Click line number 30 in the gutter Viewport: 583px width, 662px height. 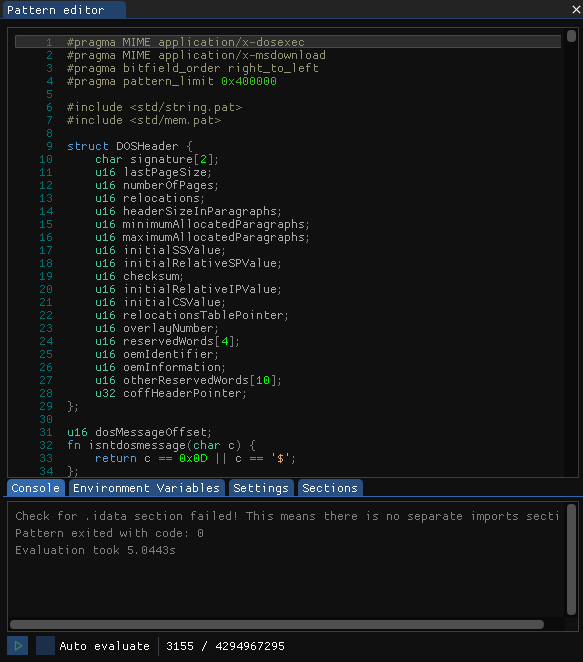46,419
